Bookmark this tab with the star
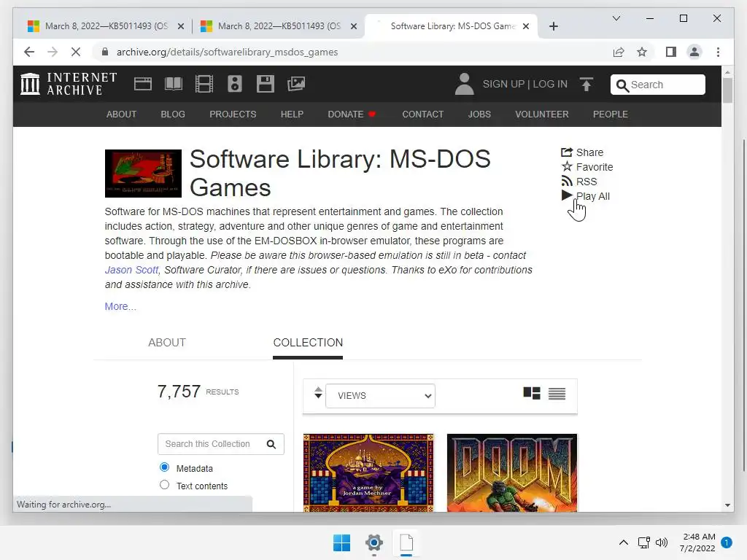Screen dimensions: 747x560 coord(642,52)
